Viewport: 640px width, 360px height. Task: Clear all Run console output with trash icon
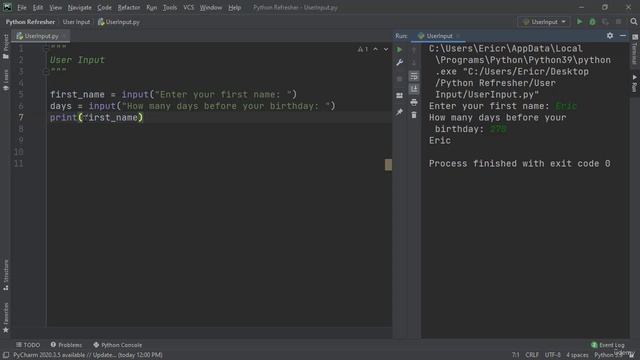tap(414, 115)
